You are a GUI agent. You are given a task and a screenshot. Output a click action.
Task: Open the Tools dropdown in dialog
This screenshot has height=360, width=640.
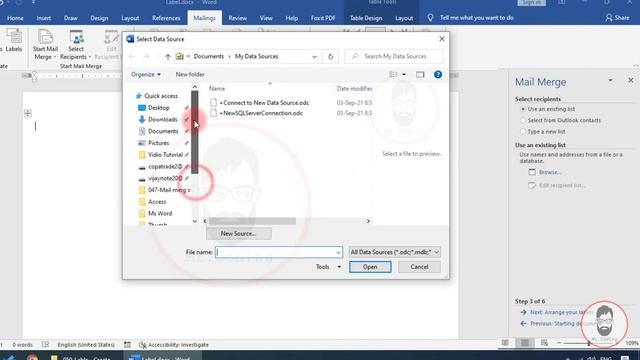coord(328,267)
